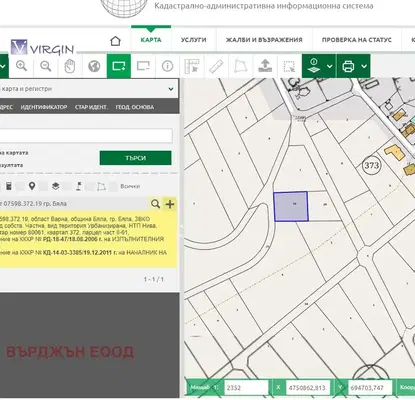Expand the green dropdown left of zoom tools
415x400 pixels.
click(4, 66)
